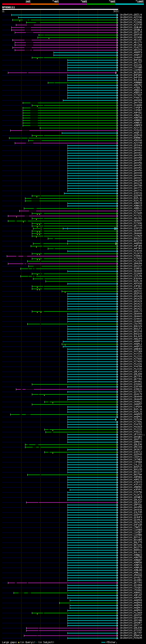
Task: Select the label UniRef100_Q39768
Action: click(131, 387)
